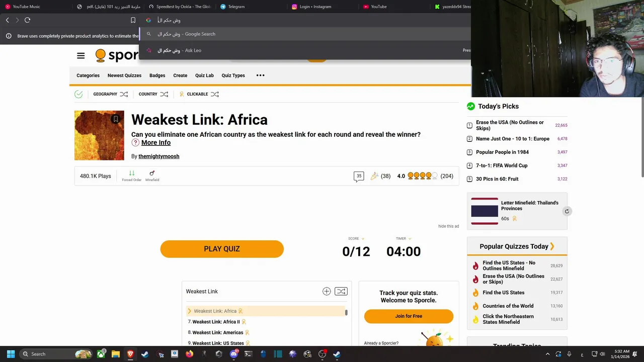644x362 pixels.
Task: Switch to the Telegram browser tab
Action: [232, 7]
